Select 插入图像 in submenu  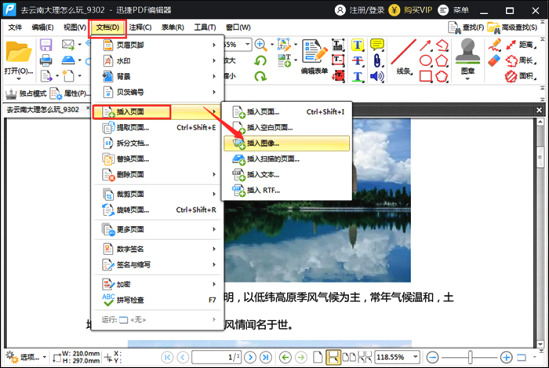click(286, 143)
